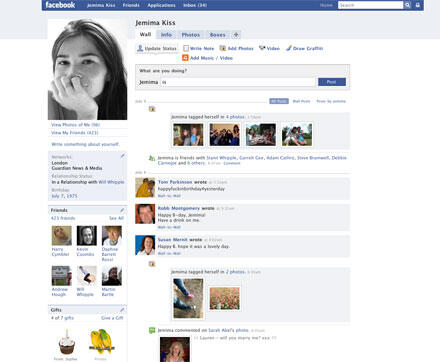
Task: Open View Photos of Me link
Action: tap(76, 125)
